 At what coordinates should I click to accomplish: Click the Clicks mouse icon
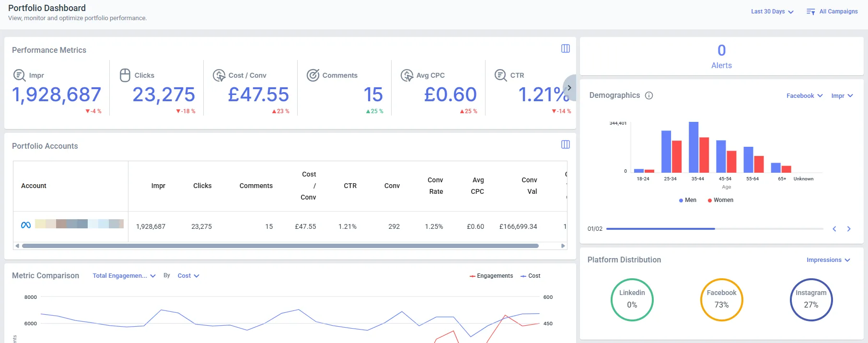[x=125, y=75]
